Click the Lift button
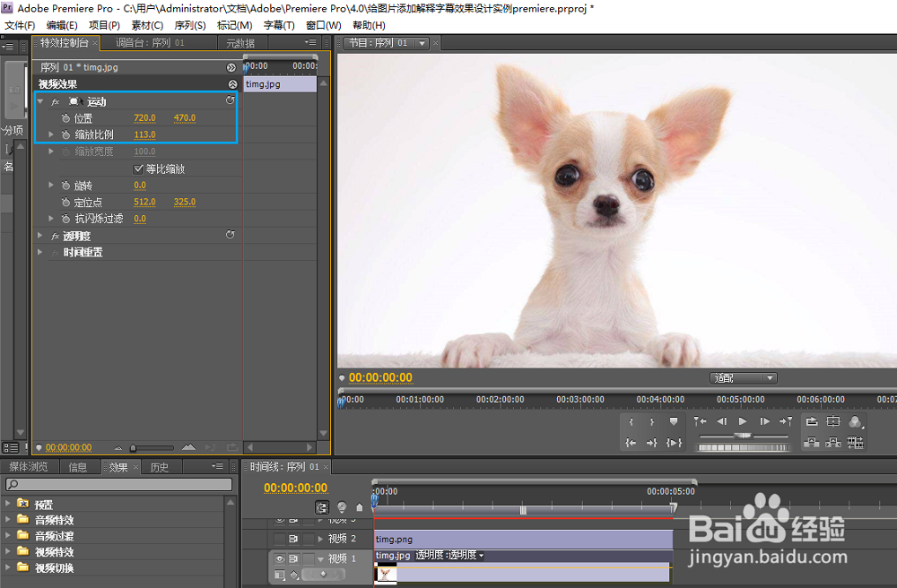The width and height of the screenshot is (897, 588). point(812,442)
